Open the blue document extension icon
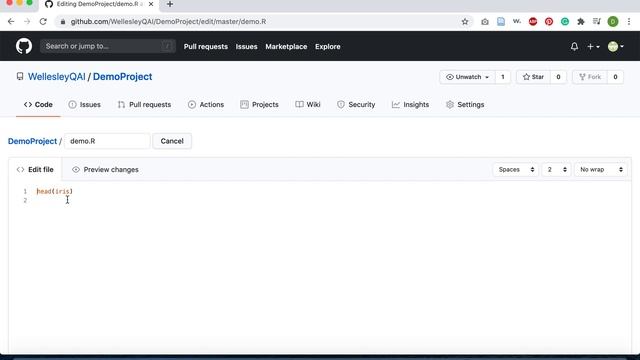Image resolution: width=640 pixels, height=360 pixels. [x=501, y=22]
